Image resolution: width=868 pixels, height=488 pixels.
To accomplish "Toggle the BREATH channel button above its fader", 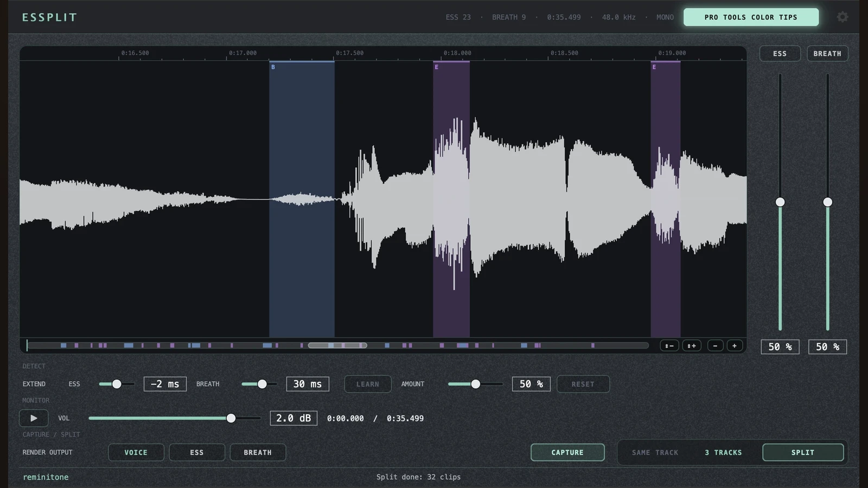I will [827, 54].
